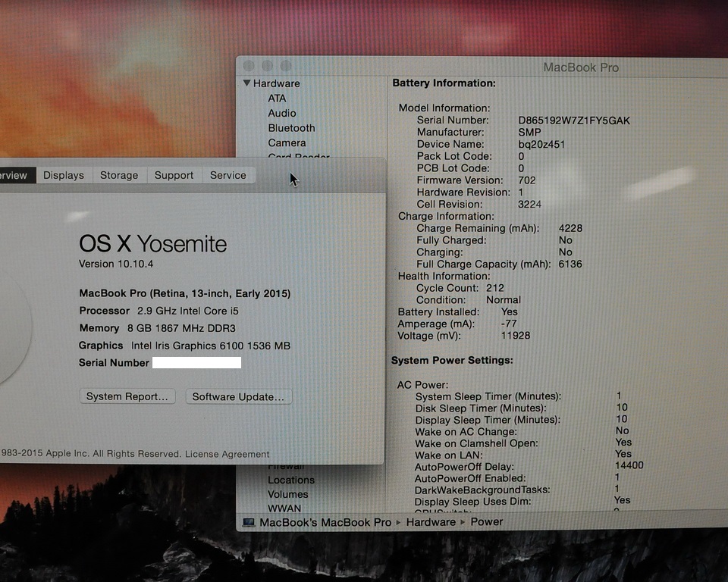Click MacBook Pro (Retina, 13-inch, Early 2015) text

[185, 293]
